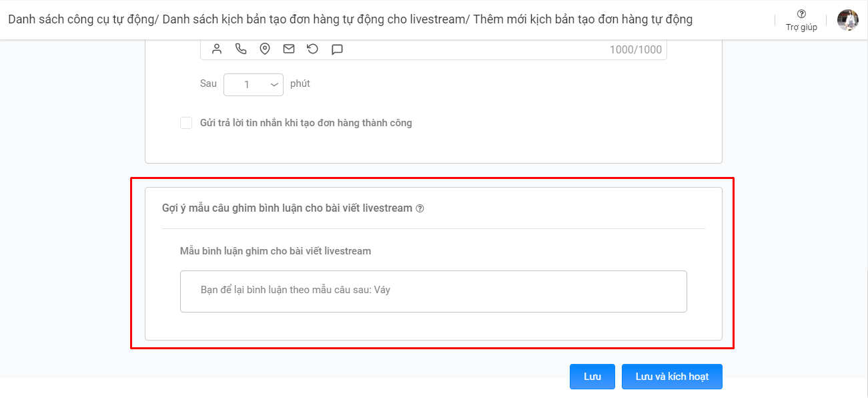Insert the customer name placeholder icon
This screenshot has width=868, height=398.
point(216,48)
